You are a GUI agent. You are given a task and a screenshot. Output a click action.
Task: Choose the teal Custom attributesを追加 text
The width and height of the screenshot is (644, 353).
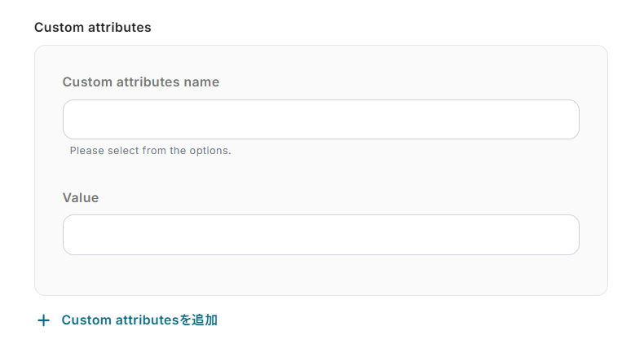click(x=139, y=320)
